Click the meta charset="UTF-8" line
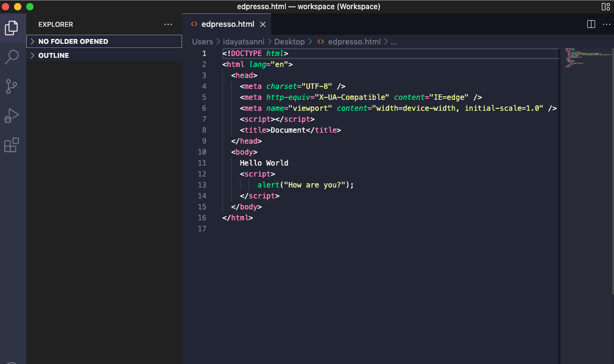614x364 pixels. (x=292, y=86)
